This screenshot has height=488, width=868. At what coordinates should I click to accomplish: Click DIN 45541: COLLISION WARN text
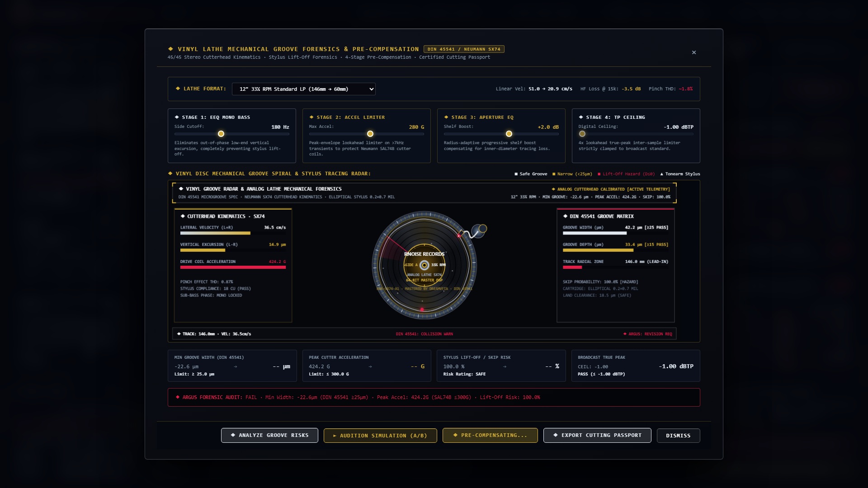click(x=424, y=334)
